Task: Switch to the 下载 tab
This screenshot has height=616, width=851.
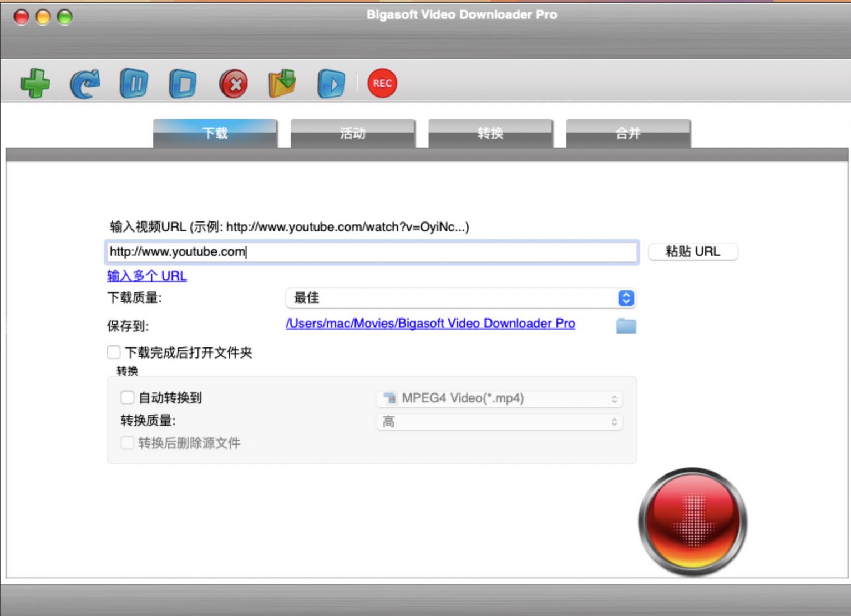Action: [215, 133]
